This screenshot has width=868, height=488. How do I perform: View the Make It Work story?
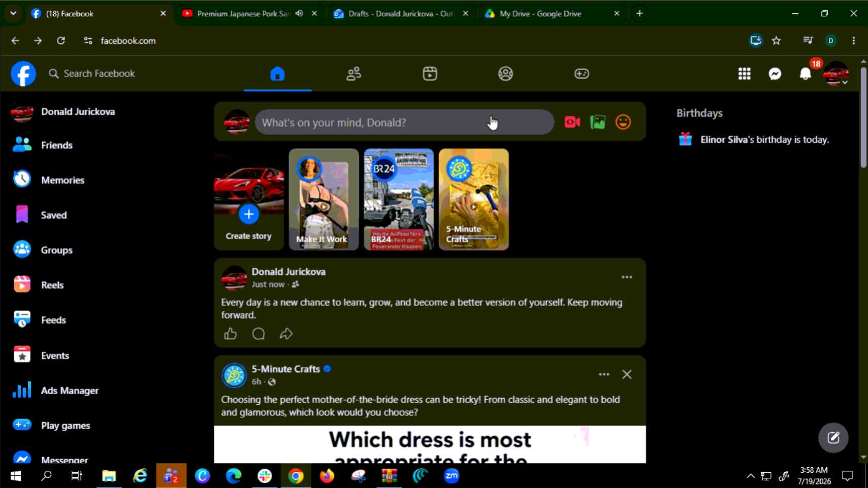[x=324, y=200]
